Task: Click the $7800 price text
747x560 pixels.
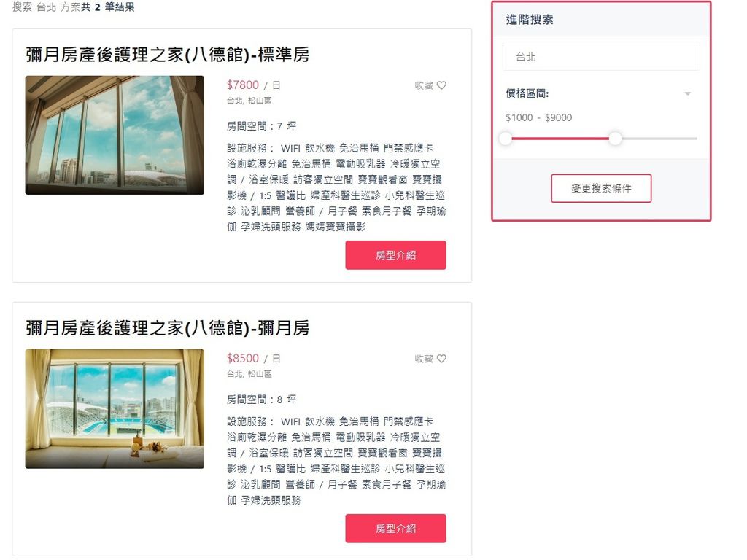Action: click(242, 85)
